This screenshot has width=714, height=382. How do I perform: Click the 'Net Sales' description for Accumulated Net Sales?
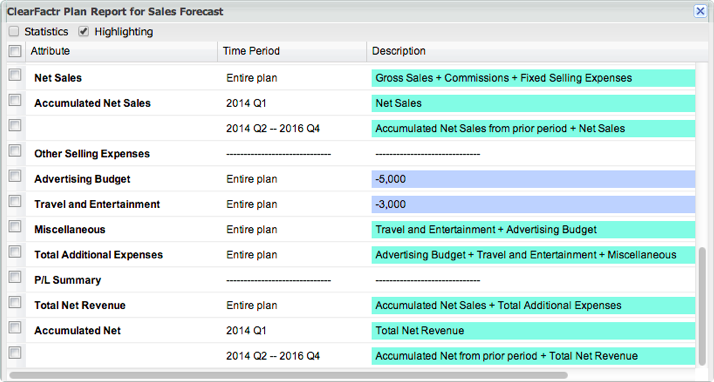coord(533,103)
